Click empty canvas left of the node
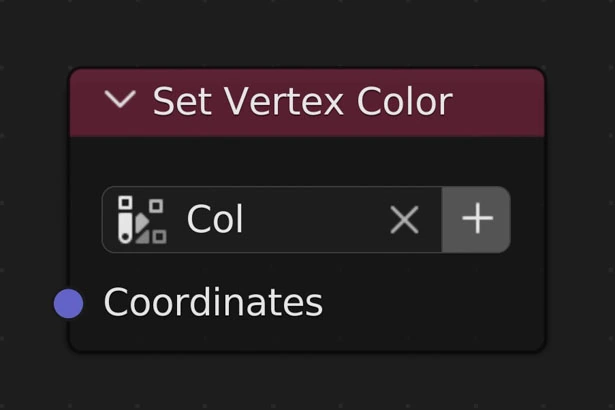 coord(30,200)
